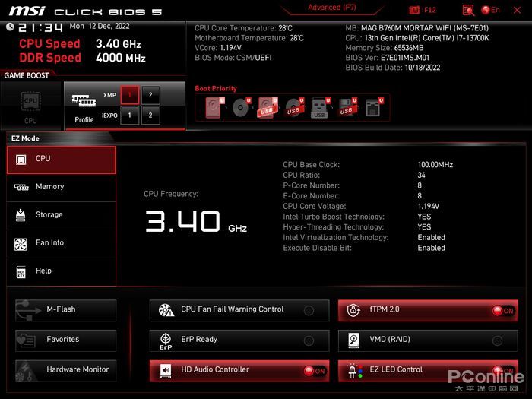The image size is (532, 399).
Task: Click the 3.40 GHz CPU Speed value
Action: pyautogui.click(x=119, y=44)
